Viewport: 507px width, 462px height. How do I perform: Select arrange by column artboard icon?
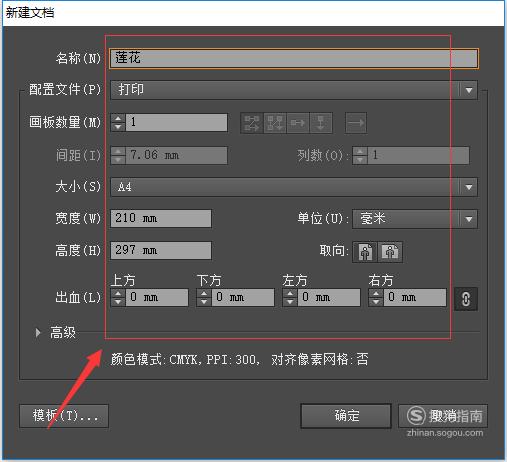(x=321, y=123)
